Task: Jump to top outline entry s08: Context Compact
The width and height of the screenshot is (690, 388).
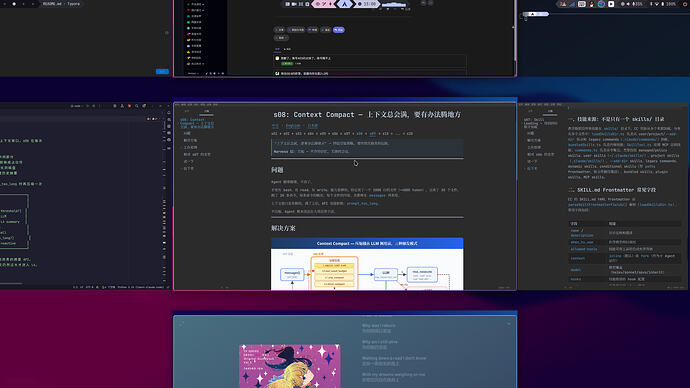Action: point(197,123)
